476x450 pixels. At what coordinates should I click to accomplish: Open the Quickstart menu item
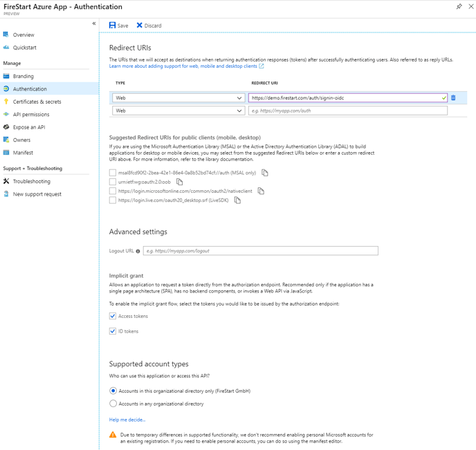point(25,48)
